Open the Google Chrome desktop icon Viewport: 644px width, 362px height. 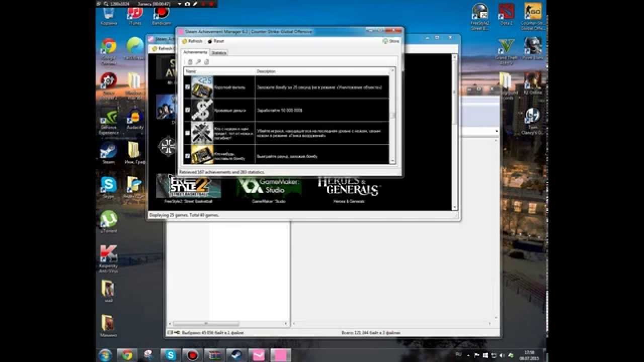108,52
